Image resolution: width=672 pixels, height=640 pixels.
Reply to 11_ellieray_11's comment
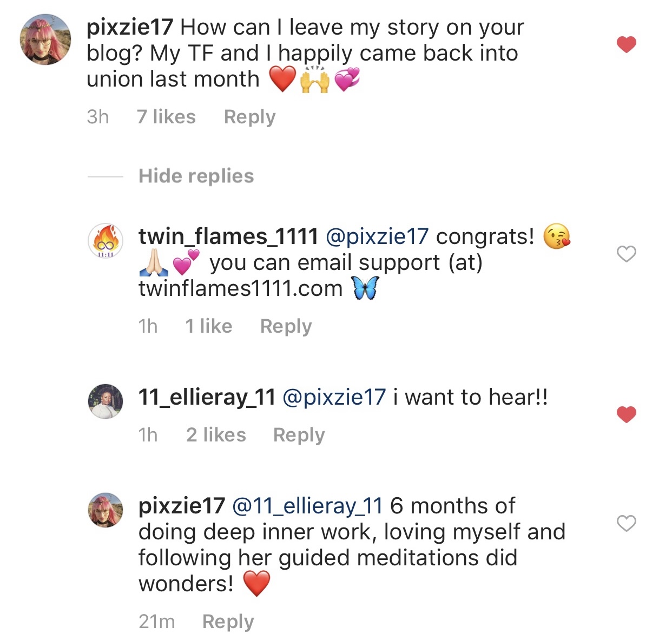click(299, 435)
